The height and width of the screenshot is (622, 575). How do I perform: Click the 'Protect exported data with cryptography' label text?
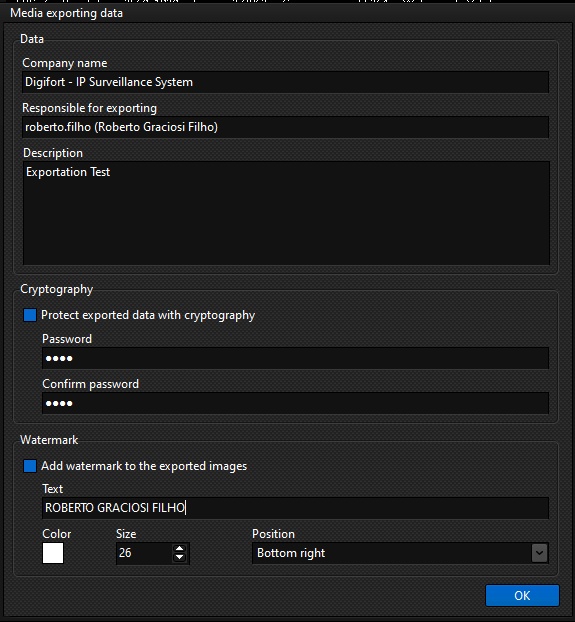148,315
